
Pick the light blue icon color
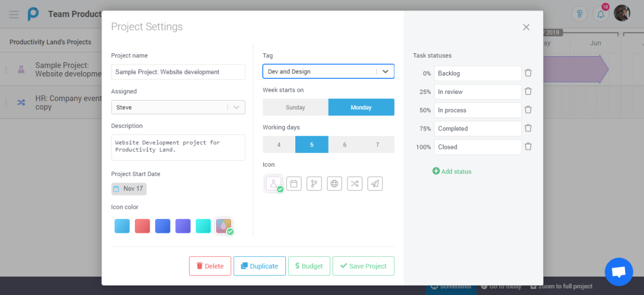[122, 226]
